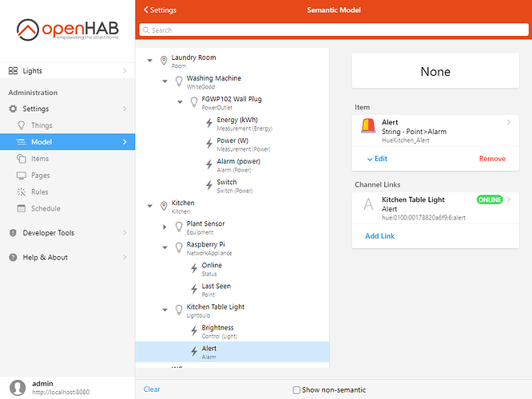Collapse the Laundry Room tree node

[x=150, y=61]
